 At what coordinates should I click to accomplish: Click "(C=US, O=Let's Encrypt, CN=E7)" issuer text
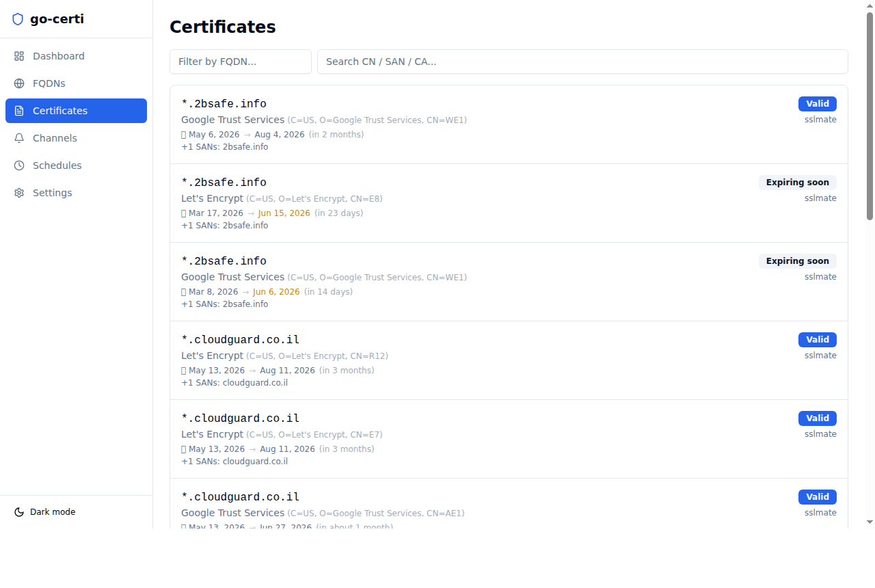coord(314,435)
